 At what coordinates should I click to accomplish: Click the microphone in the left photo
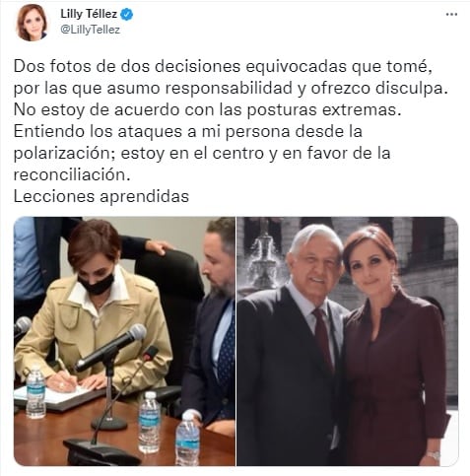[110, 348]
